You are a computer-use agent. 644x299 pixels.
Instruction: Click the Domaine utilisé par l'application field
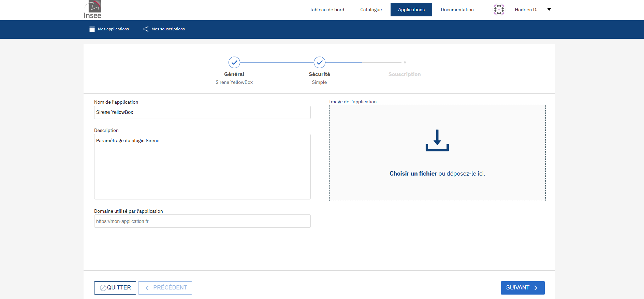pos(202,221)
